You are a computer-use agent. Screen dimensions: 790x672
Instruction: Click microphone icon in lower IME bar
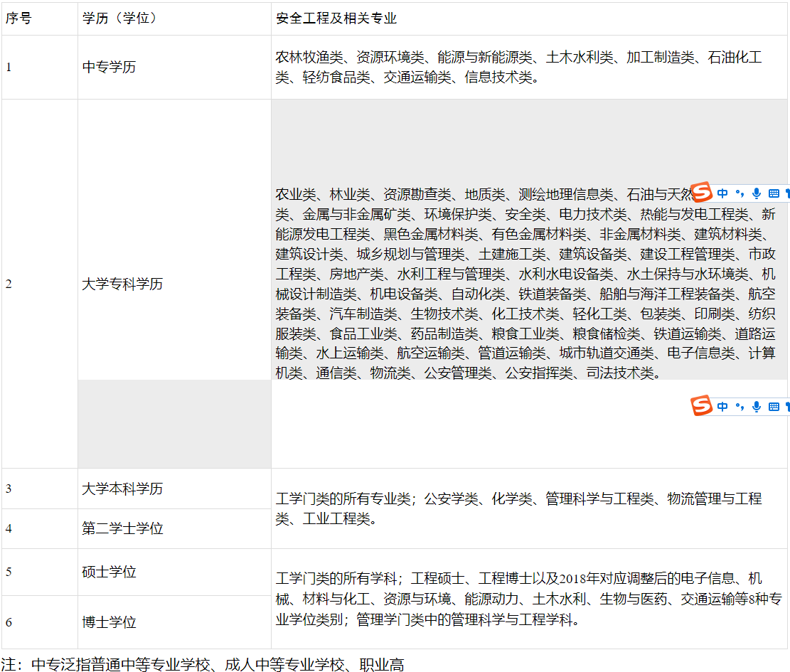point(756,407)
